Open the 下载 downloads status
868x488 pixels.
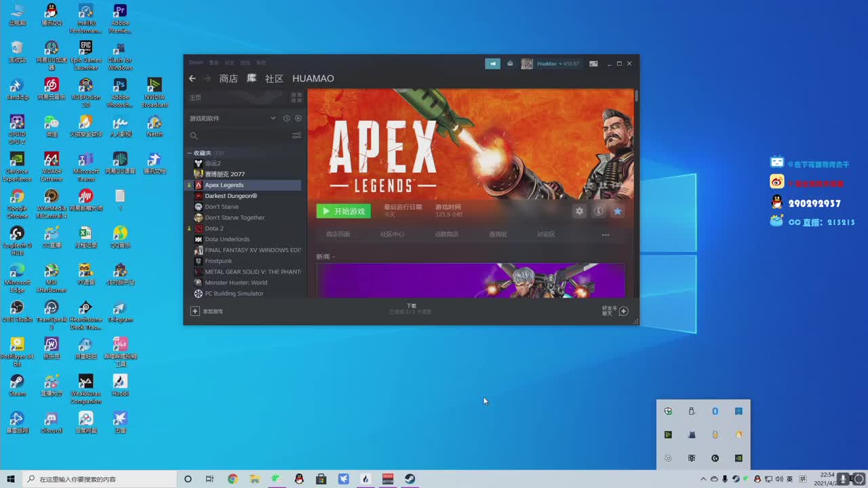coord(411,309)
